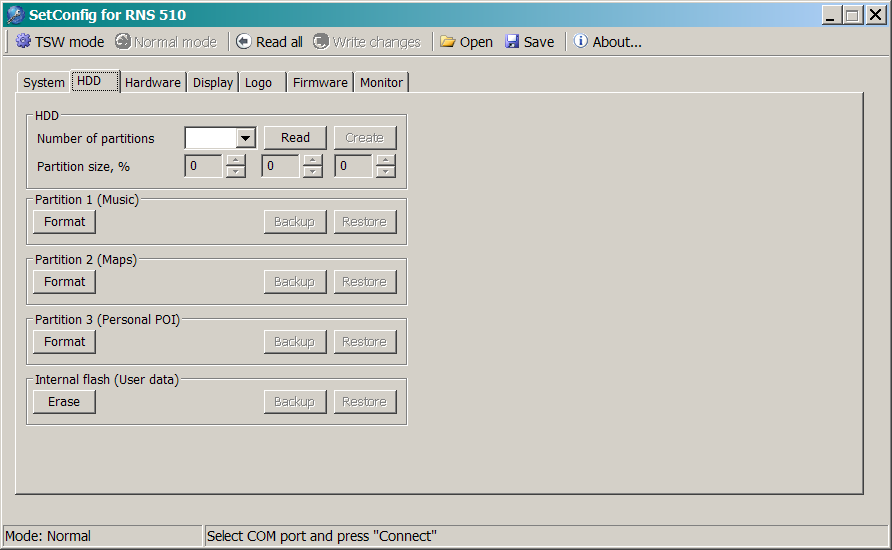
Task: Click inside the second partition size field
Action: (x=280, y=166)
